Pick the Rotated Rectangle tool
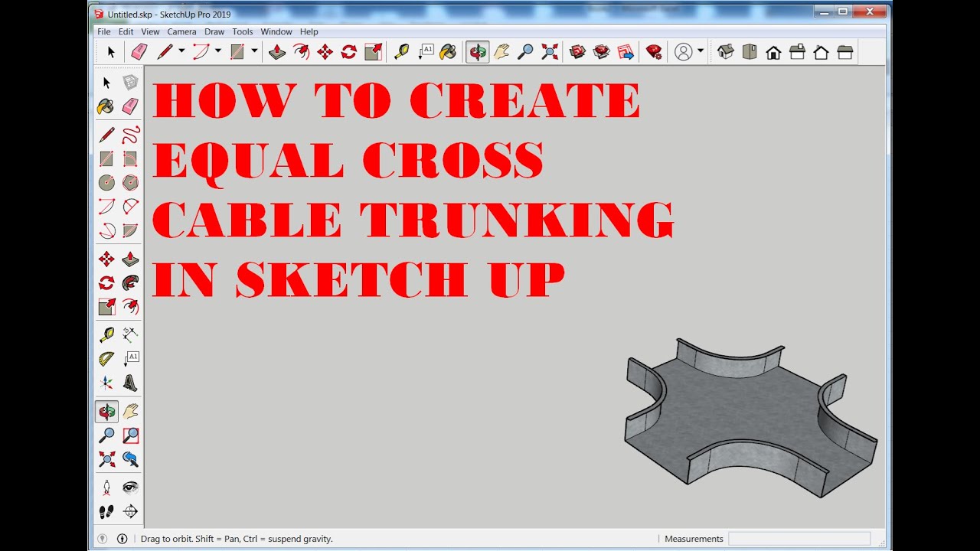The height and width of the screenshot is (551, 980). [x=130, y=159]
